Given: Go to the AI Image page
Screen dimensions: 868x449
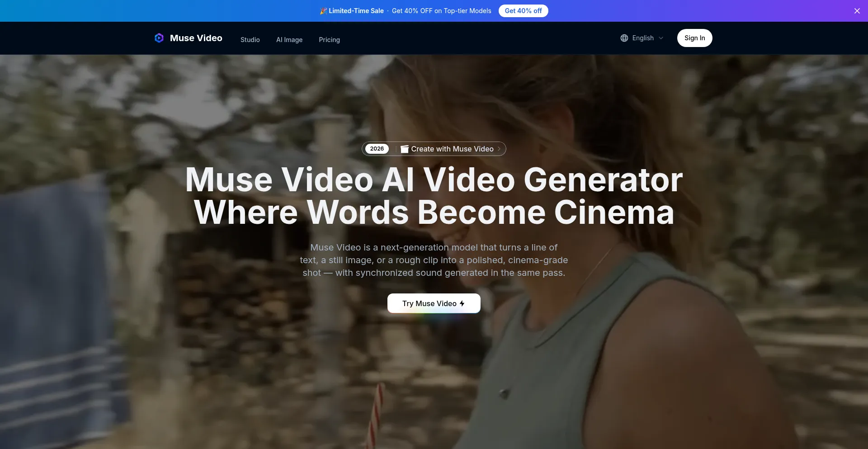Looking at the screenshot, I should (x=289, y=40).
